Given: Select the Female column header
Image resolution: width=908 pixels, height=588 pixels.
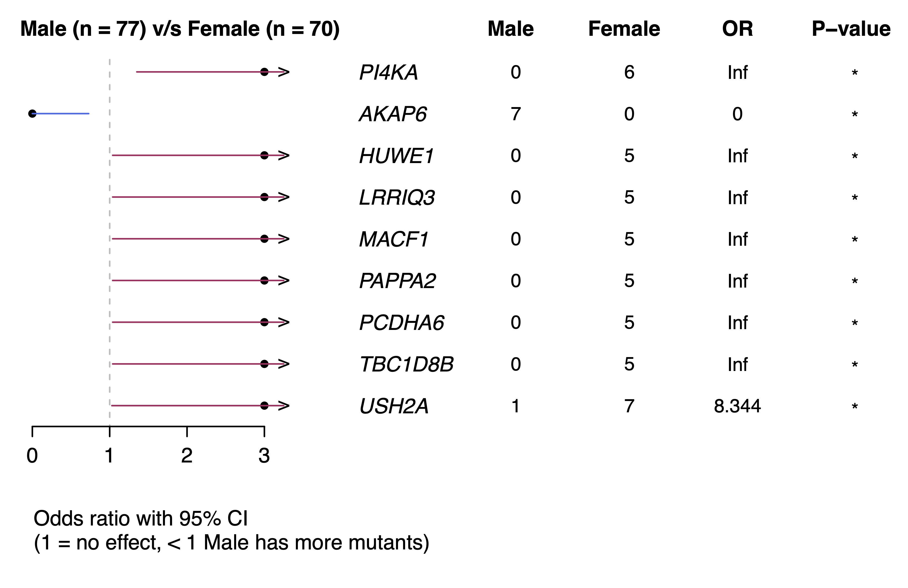Looking at the screenshot, I should click(x=624, y=29).
